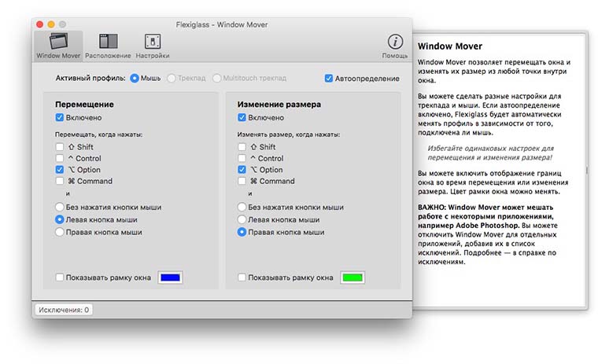Image resolution: width=598 pixels, height=364 pixels.
Task: Click the Перемещение section heading
Action: tap(84, 104)
